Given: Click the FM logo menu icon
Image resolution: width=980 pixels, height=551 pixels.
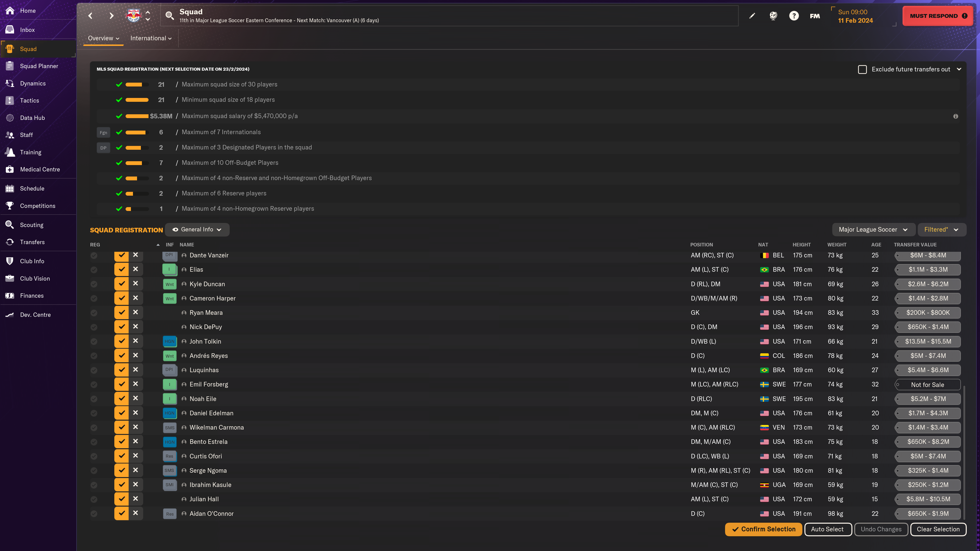Looking at the screenshot, I should (x=815, y=16).
